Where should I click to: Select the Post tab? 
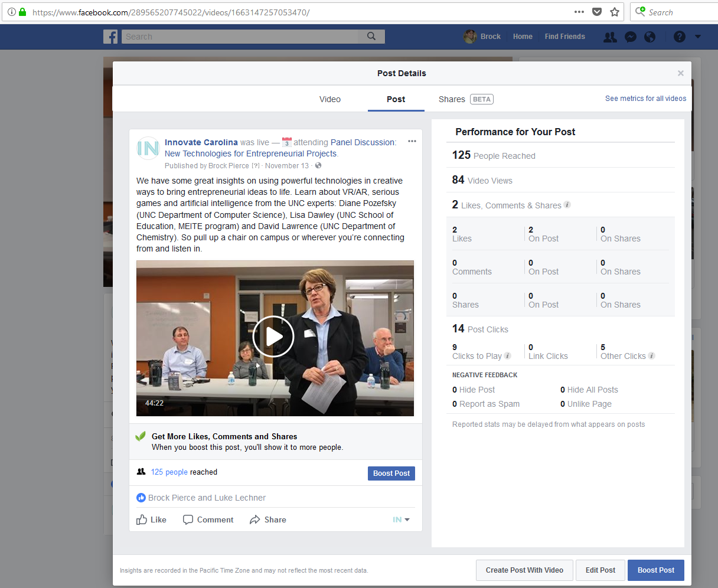click(x=396, y=99)
